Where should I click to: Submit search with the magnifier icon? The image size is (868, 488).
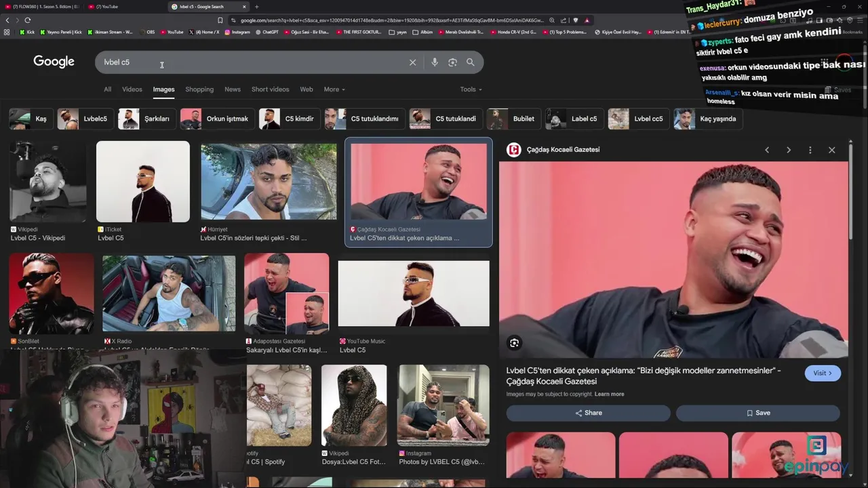tap(470, 62)
